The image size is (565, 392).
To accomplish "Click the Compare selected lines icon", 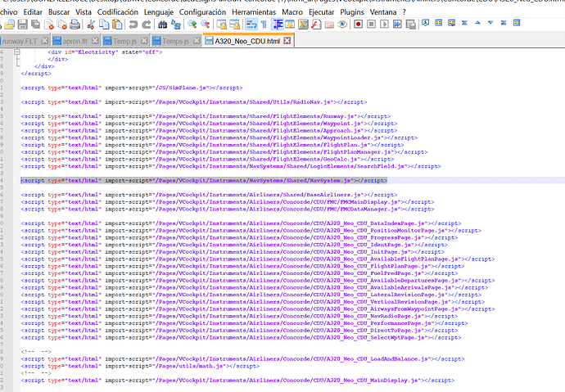I will [x=451, y=23].
